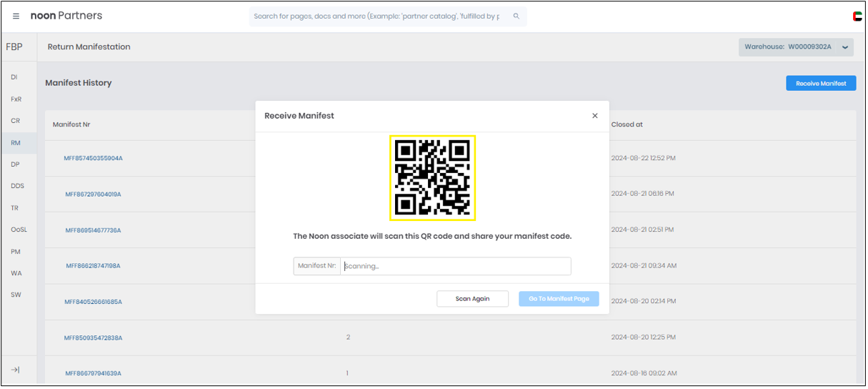Open manifest MFF866218747198A
Screen dimensions: 868x389
click(x=93, y=266)
